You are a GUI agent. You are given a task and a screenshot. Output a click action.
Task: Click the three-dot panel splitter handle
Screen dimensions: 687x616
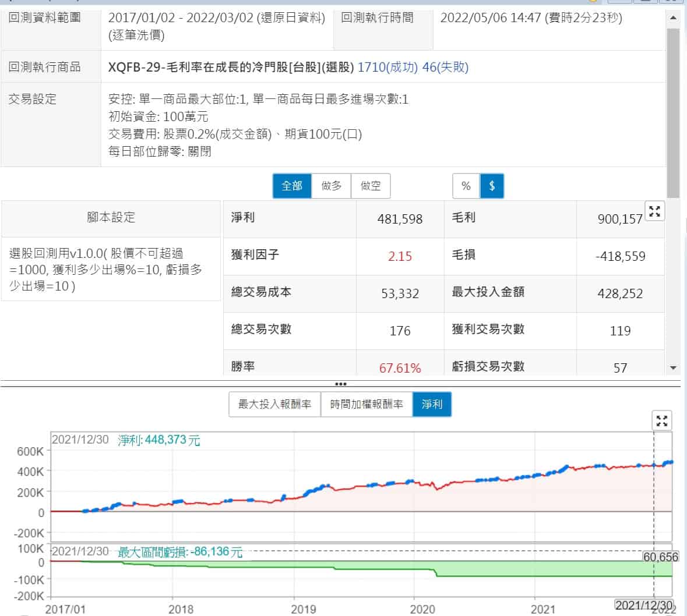coord(341,384)
